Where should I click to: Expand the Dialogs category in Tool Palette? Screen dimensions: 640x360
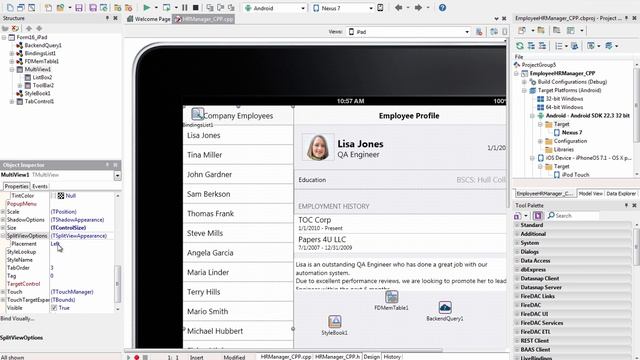pos(517,251)
